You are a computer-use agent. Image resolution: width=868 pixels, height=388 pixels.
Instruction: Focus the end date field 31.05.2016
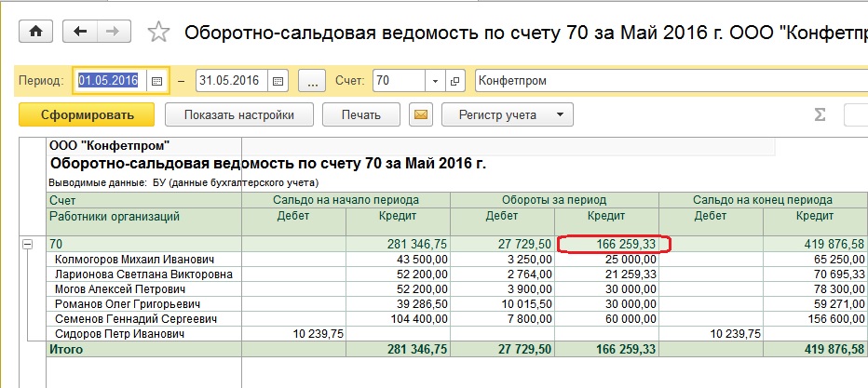(232, 81)
